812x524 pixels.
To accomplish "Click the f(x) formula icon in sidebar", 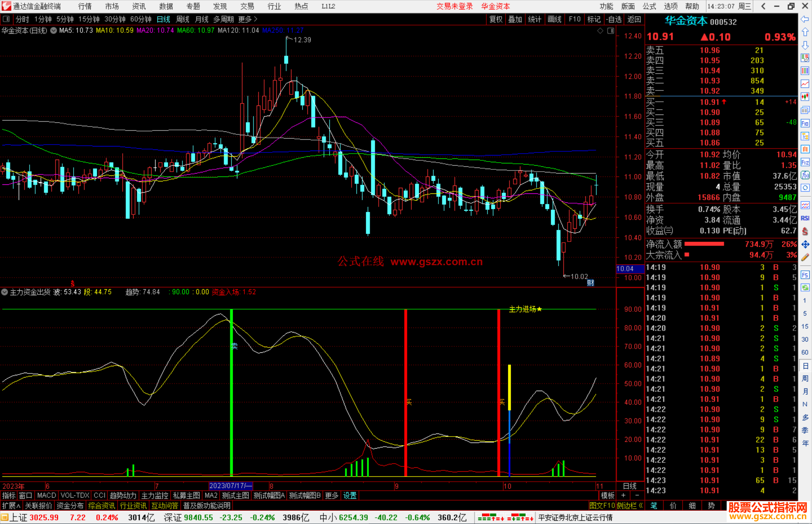I will pyautogui.click(x=805, y=175).
